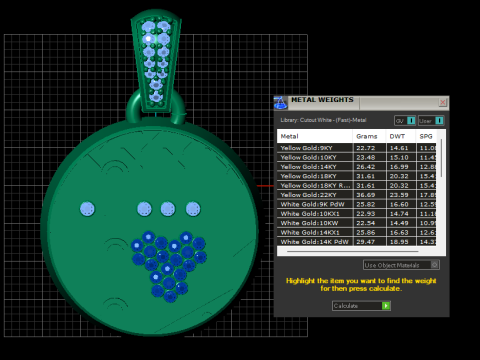
Task: Select the Yellow Gold:18KY R... row
Action: point(357,185)
